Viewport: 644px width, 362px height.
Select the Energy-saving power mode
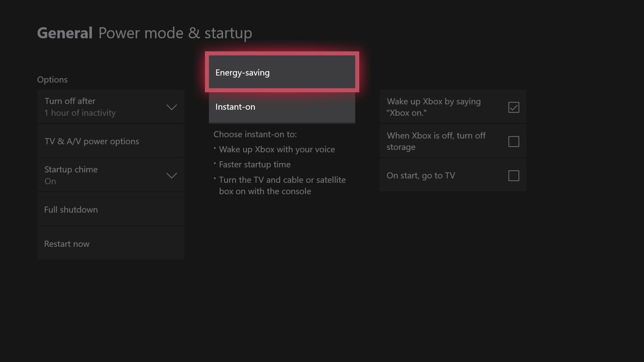tap(282, 72)
